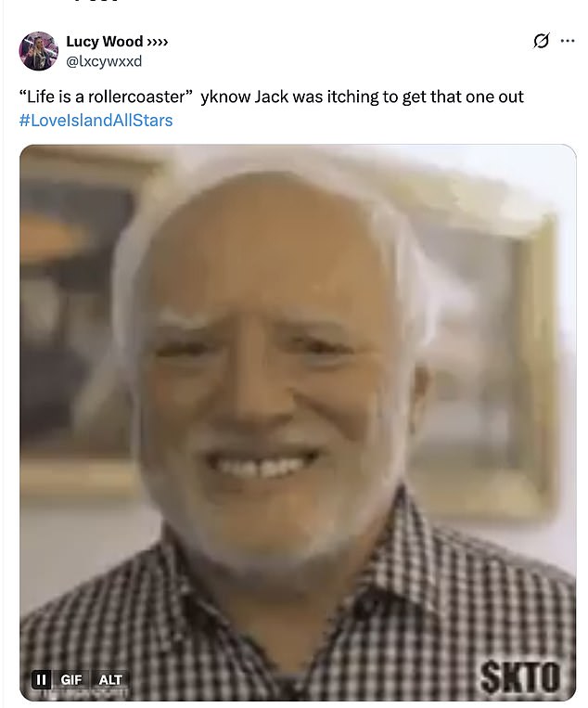Click the SKTO watermark on the GIF

tap(519, 676)
